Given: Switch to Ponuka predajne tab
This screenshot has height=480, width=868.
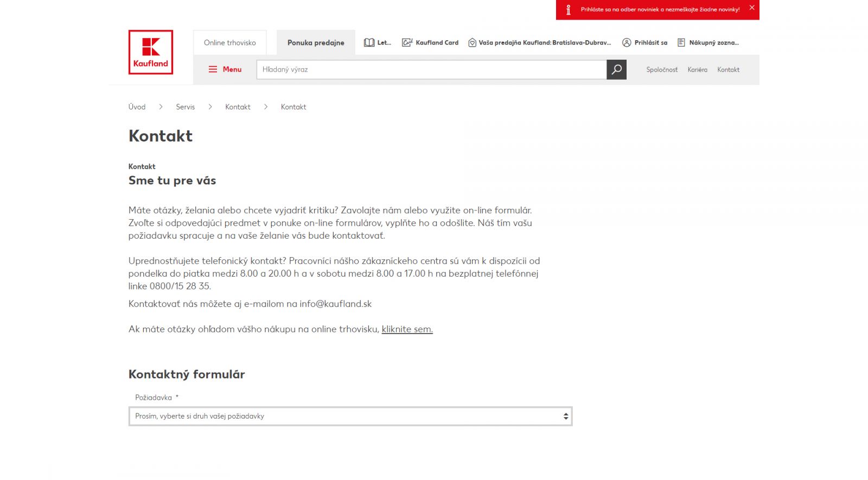Looking at the screenshot, I should tap(316, 43).
